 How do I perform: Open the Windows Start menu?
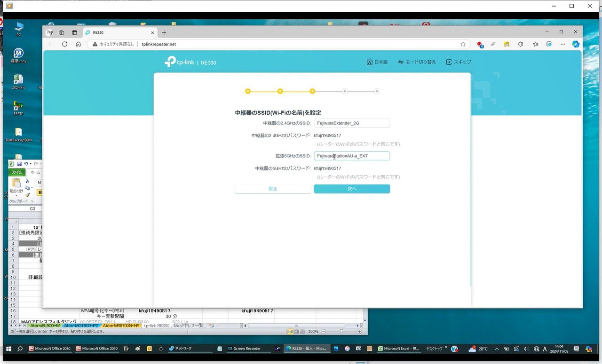click(8, 349)
